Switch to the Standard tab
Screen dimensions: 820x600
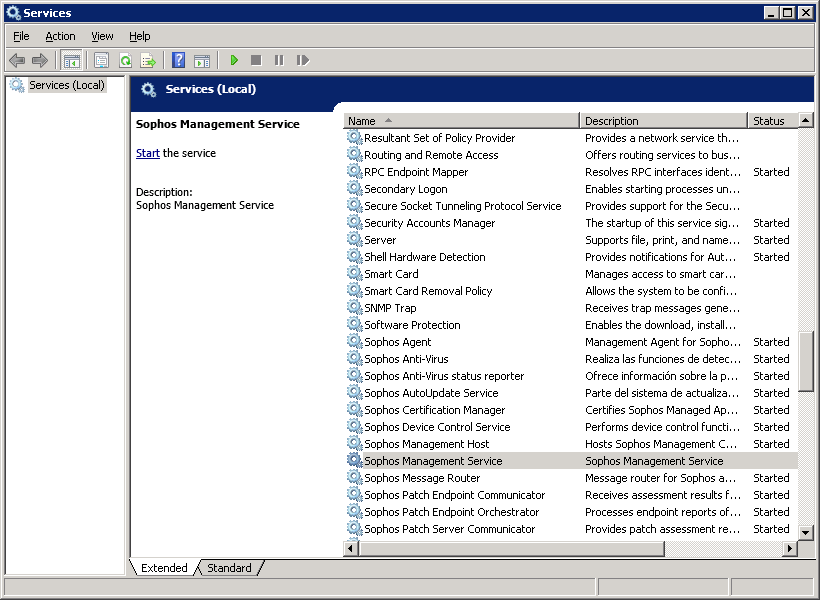229,568
